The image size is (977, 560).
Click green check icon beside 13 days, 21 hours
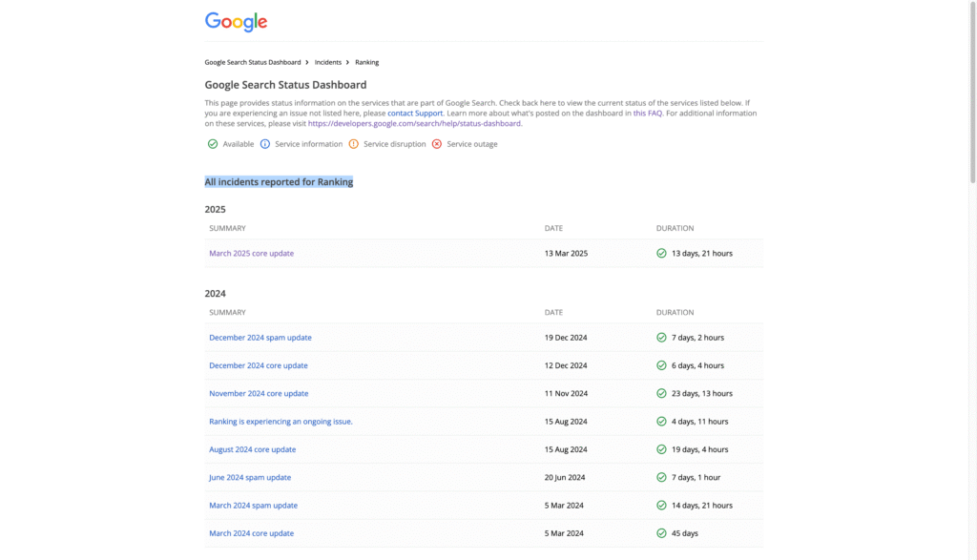click(661, 254)
